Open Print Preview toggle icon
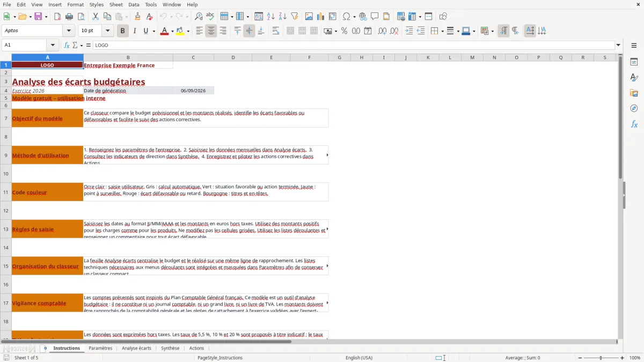644x362 pixels. tap(81, 17)
